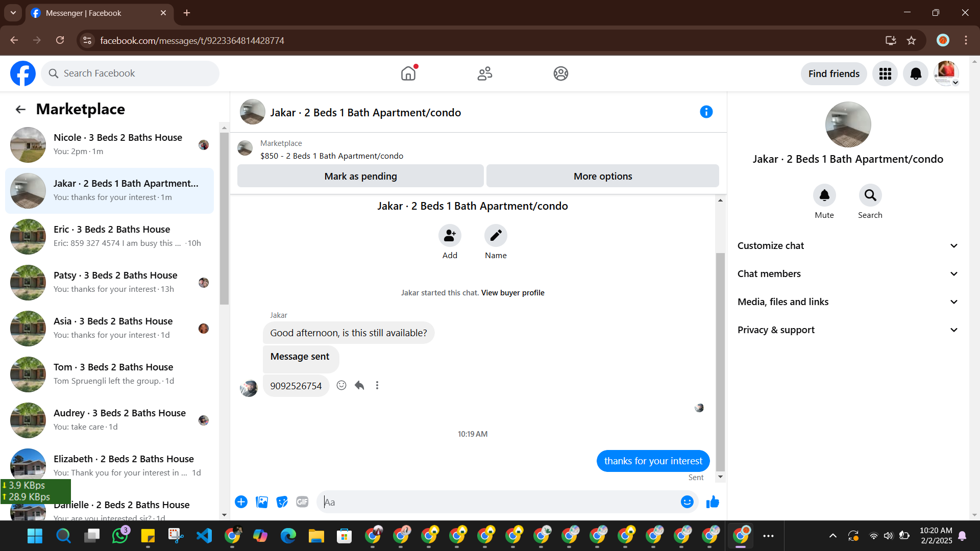980x551 pixels.
Task: Click the More options button
Action: point(602,176)
